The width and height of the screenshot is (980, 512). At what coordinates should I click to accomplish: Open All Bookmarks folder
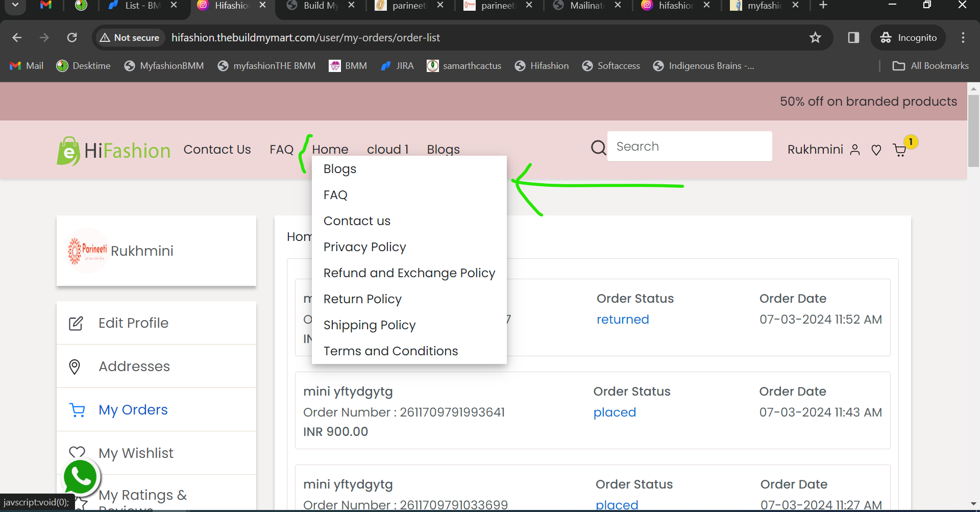click(x=930, y=66)
